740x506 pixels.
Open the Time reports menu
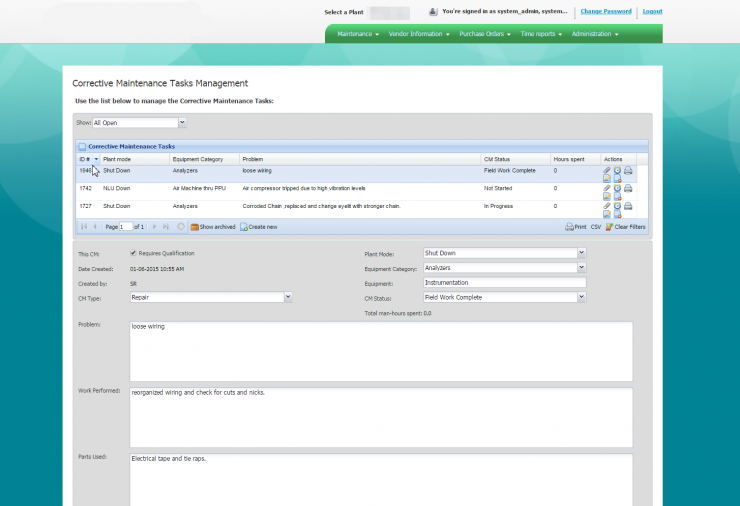pyautogui.click(x=541, y=34)
